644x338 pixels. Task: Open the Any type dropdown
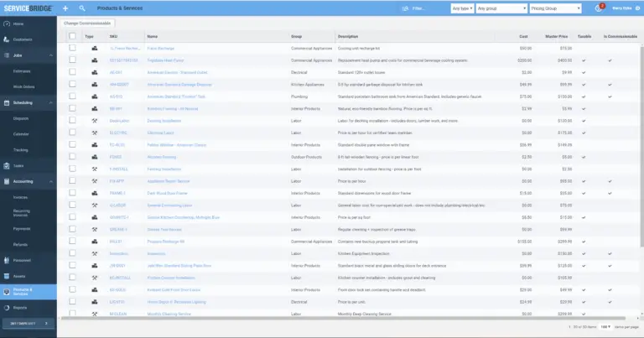point(462,8)
